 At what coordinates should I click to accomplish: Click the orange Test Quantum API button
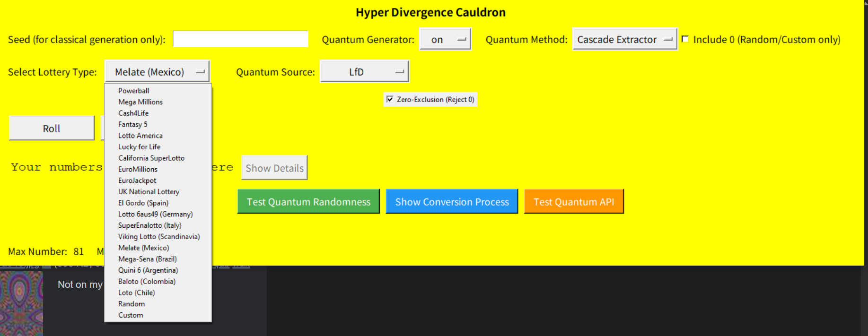[574, 202]
